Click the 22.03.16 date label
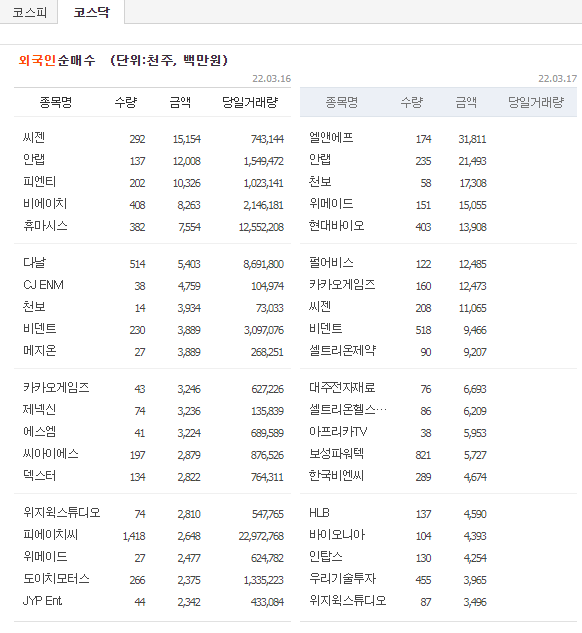Screen dimensions: 582x633 pyautogui.click(x=272, y=79)
